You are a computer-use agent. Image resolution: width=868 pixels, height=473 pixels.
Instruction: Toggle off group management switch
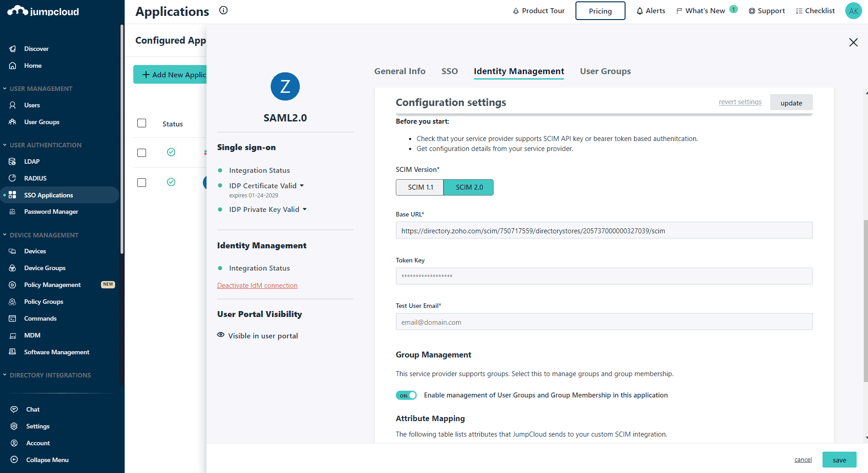pyautogui.click(x=406, y=395)
